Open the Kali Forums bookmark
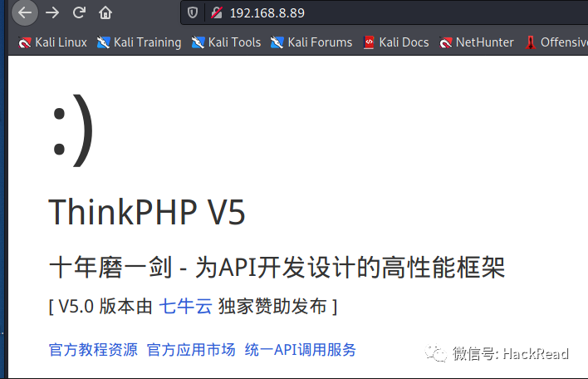Screen dimensions: 588x379 (311, 42)
